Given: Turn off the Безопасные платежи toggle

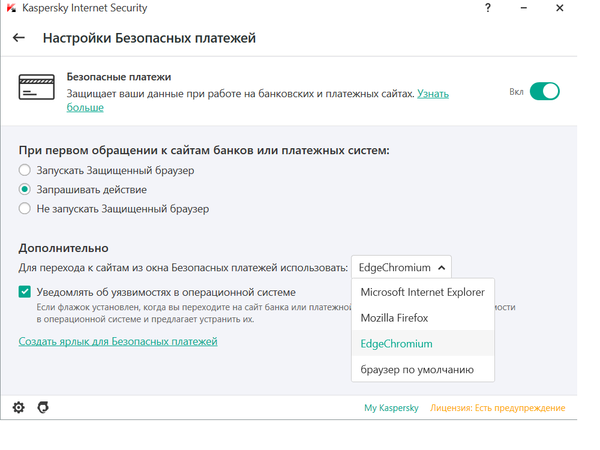Looking at the screenshot, I should click(544, 92).
